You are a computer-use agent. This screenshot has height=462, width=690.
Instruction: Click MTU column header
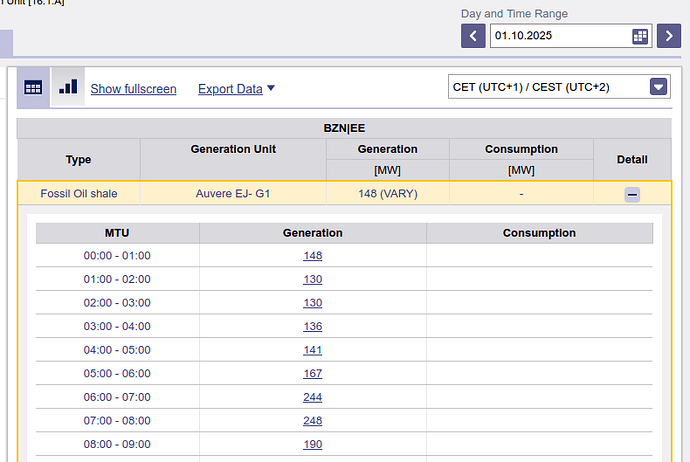[117, 233]
